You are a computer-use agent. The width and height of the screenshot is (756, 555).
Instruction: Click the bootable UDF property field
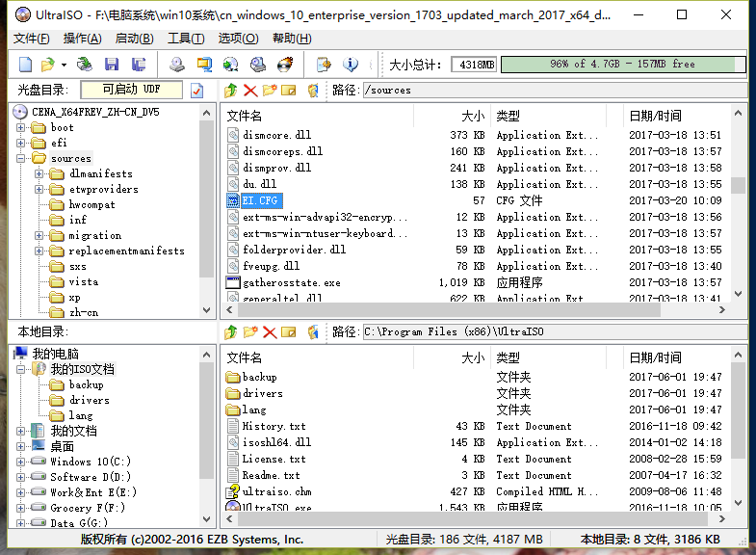pos(132,90)
